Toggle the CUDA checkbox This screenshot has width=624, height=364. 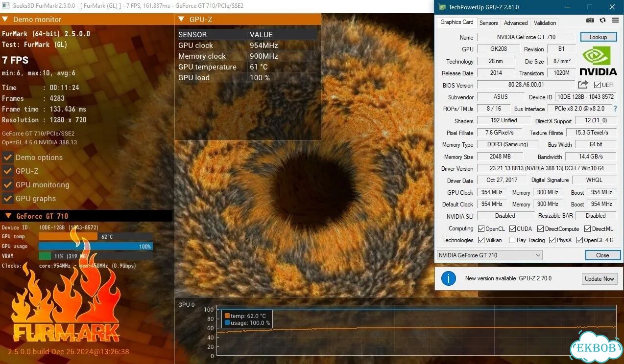(x=512, y=228)
